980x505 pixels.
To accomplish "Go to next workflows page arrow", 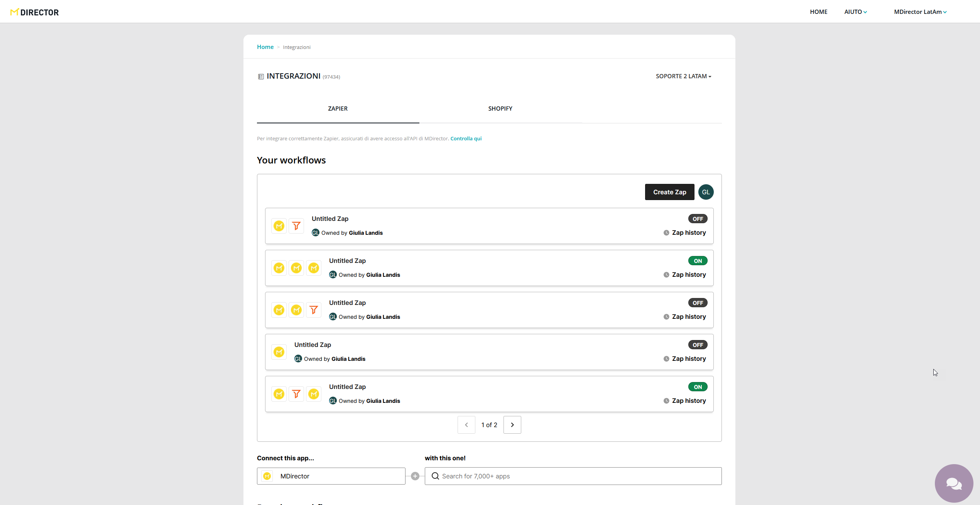I will [x=512, y=425].
